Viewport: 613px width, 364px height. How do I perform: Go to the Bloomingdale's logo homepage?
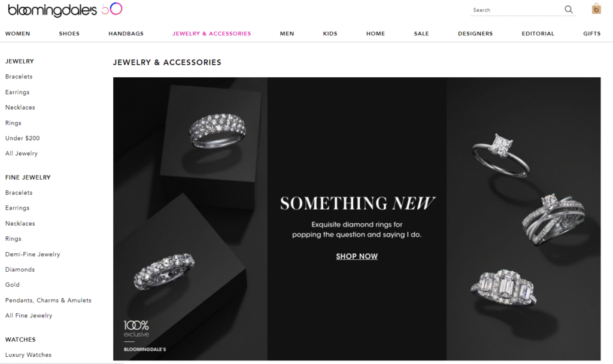tap(52, 10)
